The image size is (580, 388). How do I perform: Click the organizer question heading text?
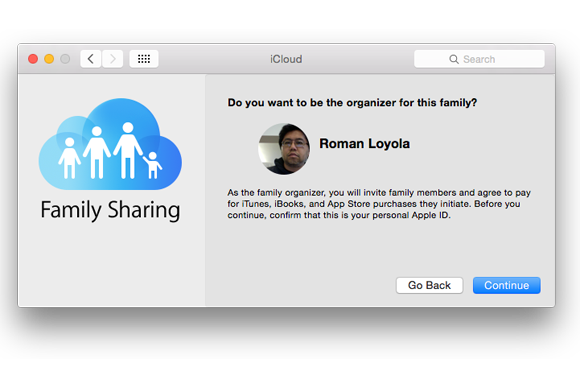[352, 102]
